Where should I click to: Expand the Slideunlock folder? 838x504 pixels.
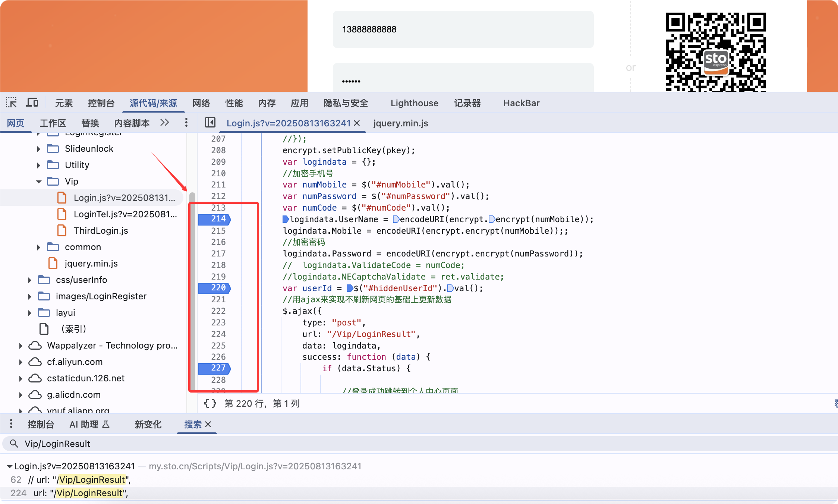tap(39, 149)
